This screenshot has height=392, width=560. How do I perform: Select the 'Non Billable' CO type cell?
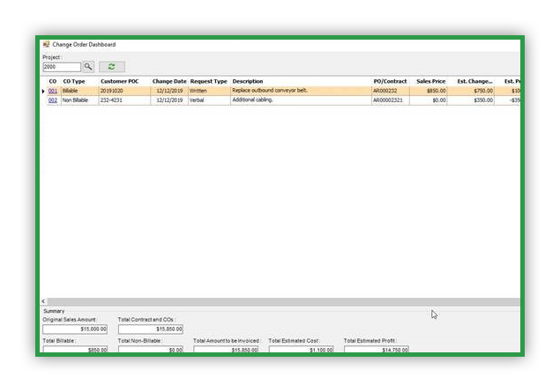tap(80, 100)
